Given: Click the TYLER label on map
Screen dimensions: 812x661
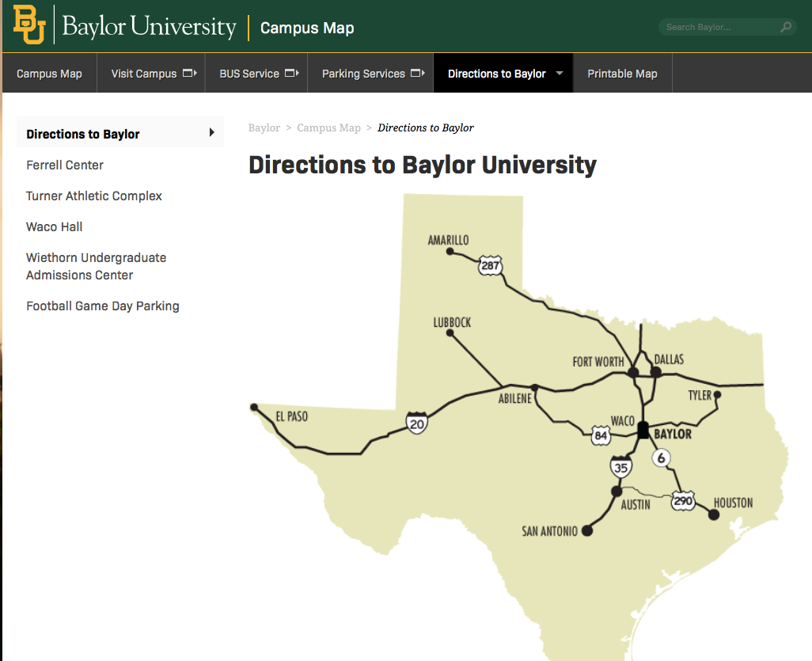Looking at the screenshot, I should [700, 395].
